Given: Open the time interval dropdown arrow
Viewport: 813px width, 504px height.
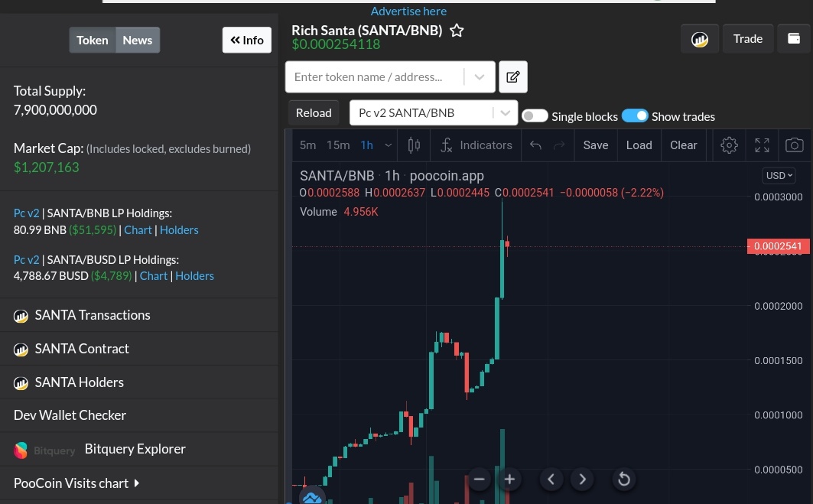Looking at the screenshot, I should 388,145.
